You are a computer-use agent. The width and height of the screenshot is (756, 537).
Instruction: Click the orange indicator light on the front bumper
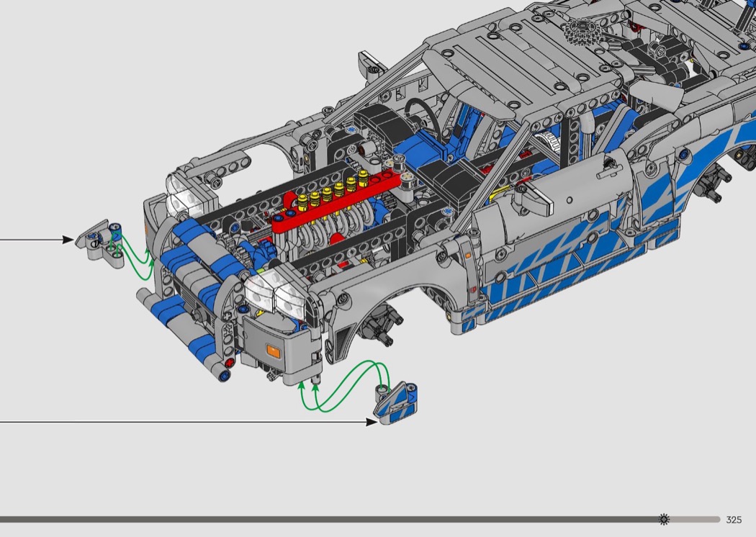click(x=273, y=350)
